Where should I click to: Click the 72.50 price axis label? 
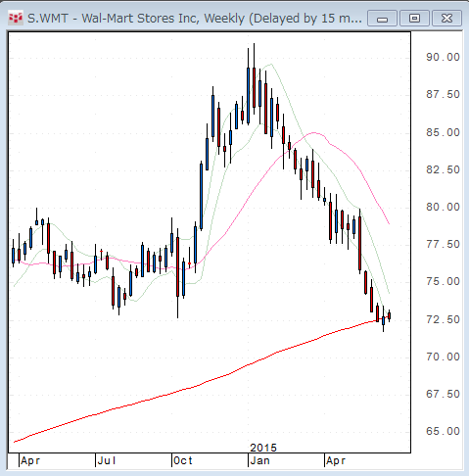(x=443, y=319)
